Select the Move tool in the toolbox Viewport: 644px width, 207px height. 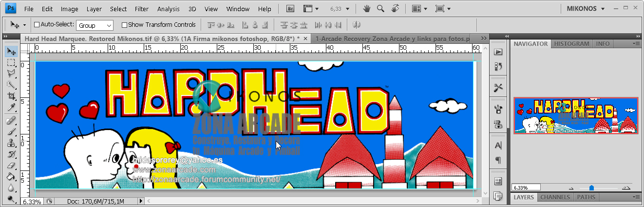pos(11,52)
